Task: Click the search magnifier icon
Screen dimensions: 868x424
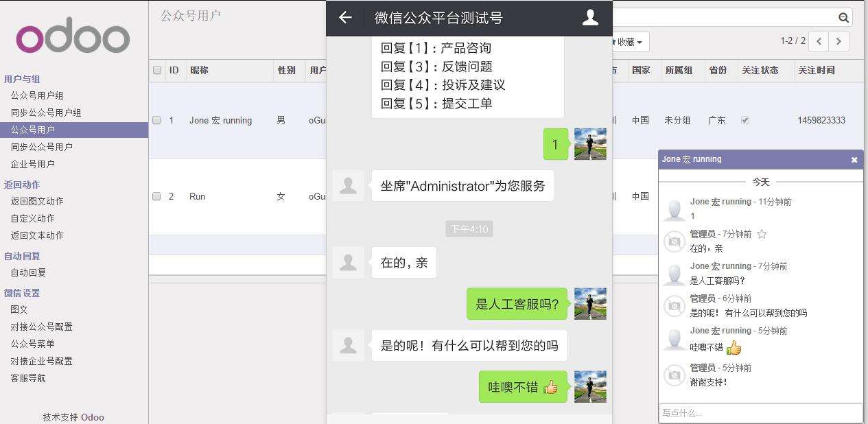Action: point(843,18)
